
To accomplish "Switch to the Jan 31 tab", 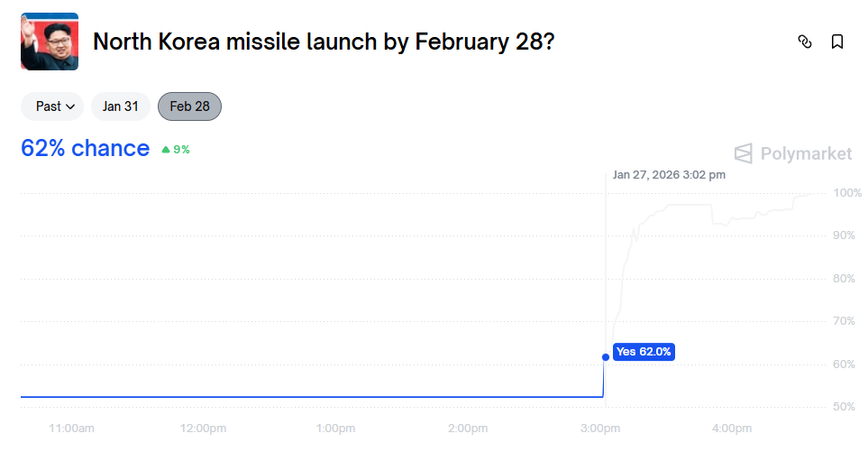I will [x=120, y=106].
